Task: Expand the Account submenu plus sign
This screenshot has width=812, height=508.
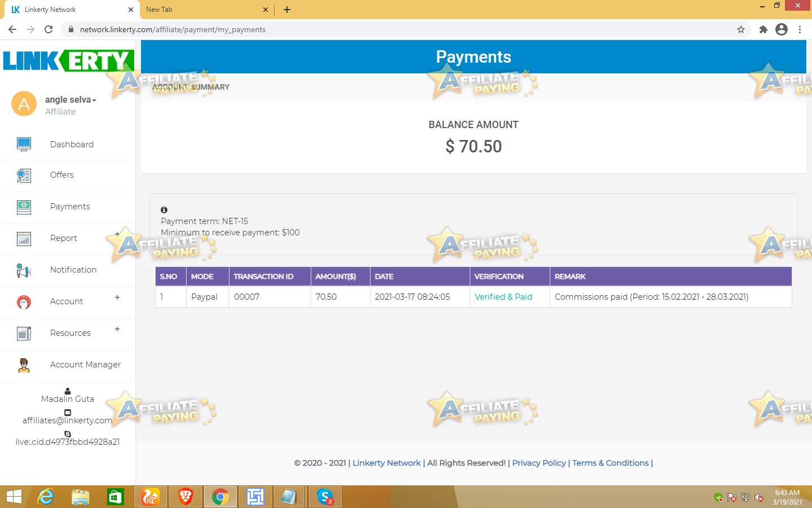Action: pyautogui.click(x=117, y=297)
